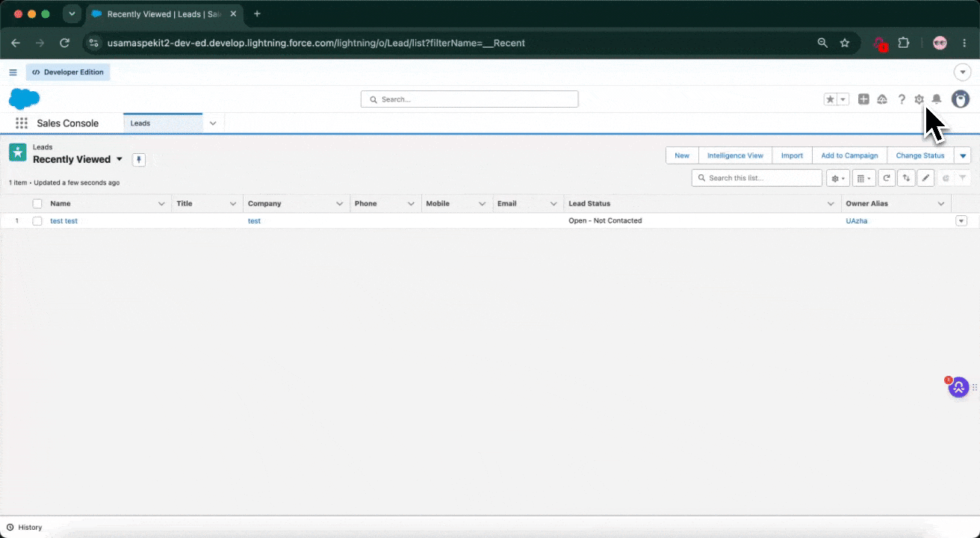Click the Salesforce cloud logo
The image size is (980, 538).
click(24, 99)
